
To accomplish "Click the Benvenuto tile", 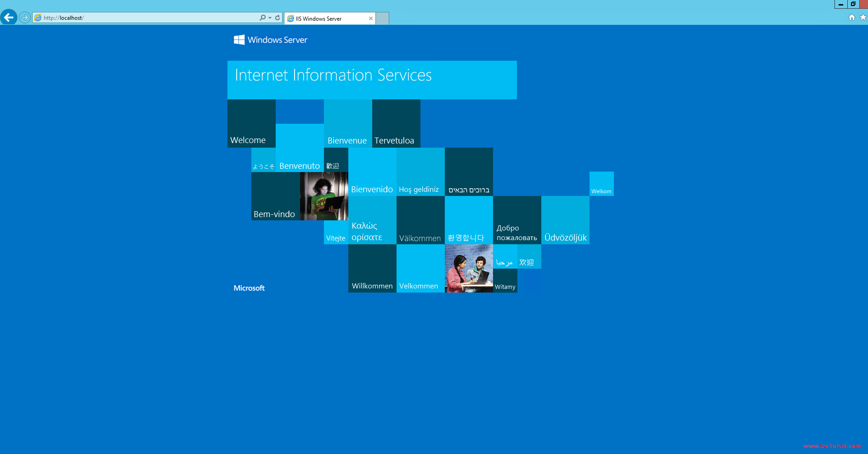I will click(300, 148).
